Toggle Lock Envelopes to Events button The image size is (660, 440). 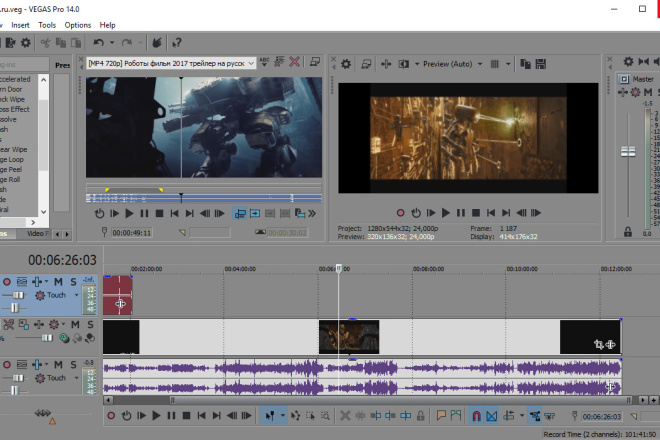(535, 416)
